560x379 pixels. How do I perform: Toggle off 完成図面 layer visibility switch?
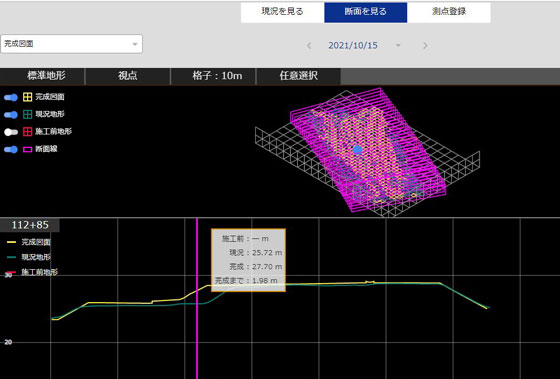[11, 97]
